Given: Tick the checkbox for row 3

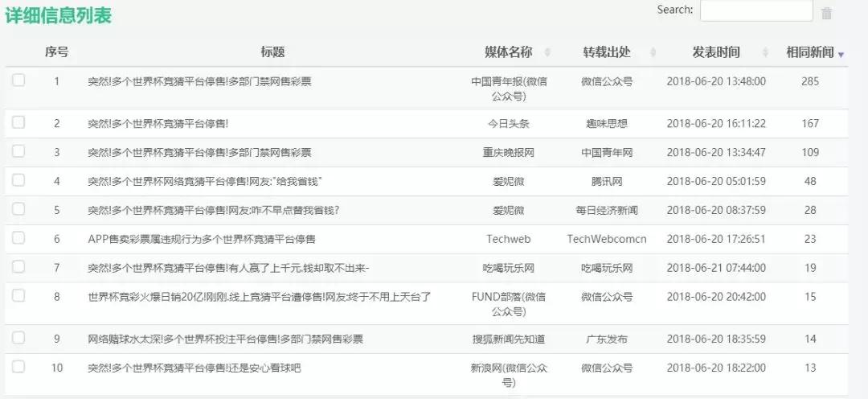Looking at the screenshot, I should (18, 151).
